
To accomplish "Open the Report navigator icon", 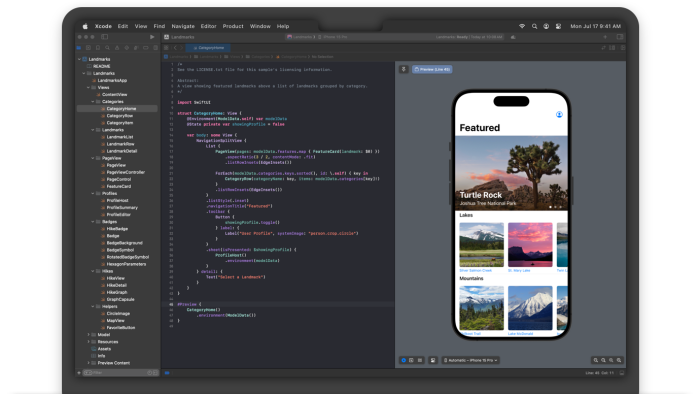I will [155, 48].
